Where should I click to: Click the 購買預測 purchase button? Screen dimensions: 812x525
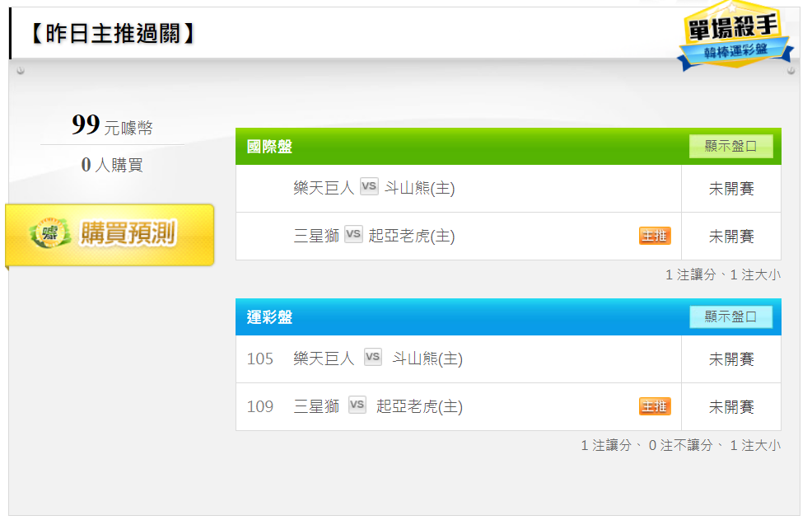coord(110,235)
